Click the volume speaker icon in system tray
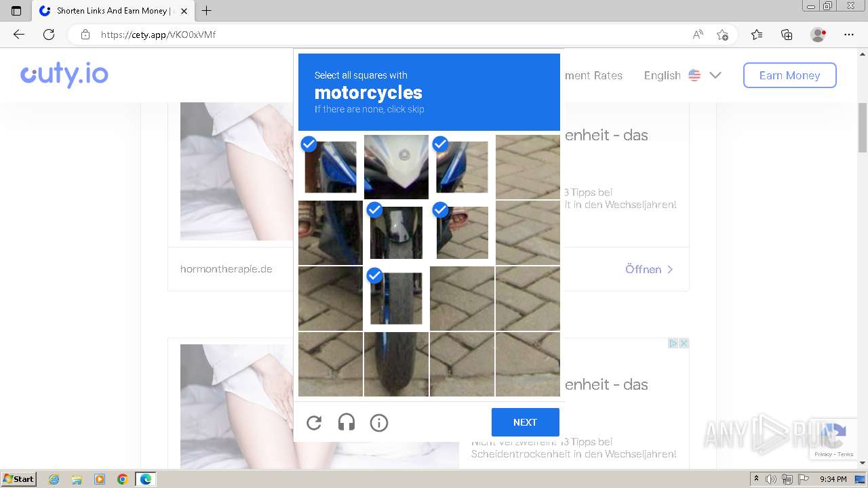The width and height of the screenshot is (868, 488). [x=771, y=479]
